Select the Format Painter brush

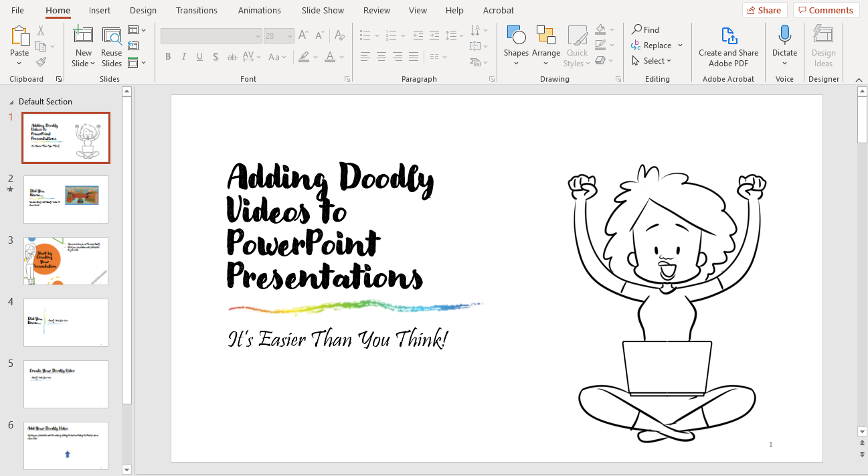41,62
